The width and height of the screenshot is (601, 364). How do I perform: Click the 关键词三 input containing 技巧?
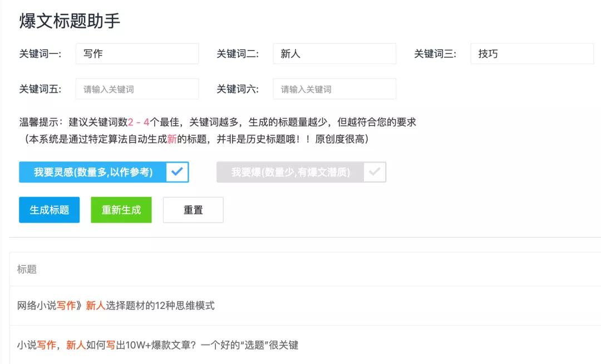click(x=532, y=54)
